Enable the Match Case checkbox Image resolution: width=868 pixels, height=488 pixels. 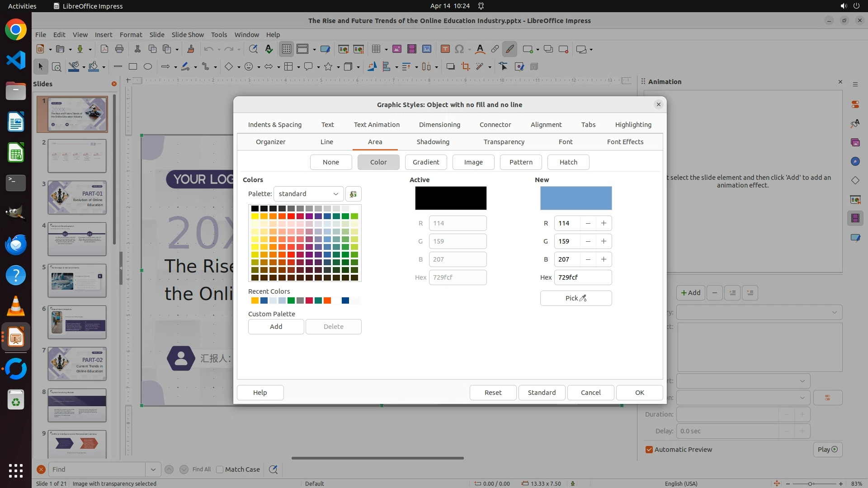(x=220, y=469)
